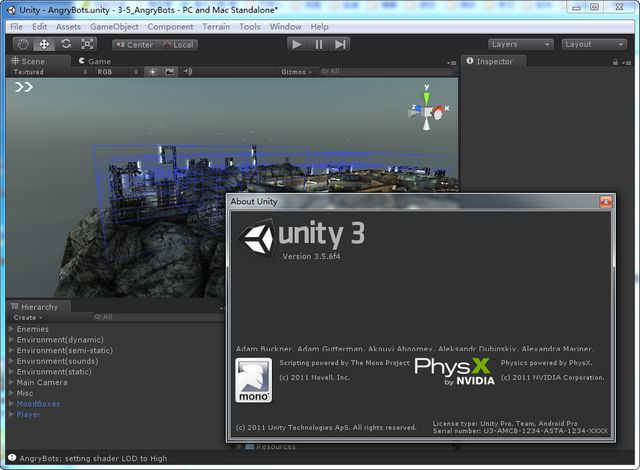Toggle pivot mode Center button
640x470 pixels.
tap(134, 45)
